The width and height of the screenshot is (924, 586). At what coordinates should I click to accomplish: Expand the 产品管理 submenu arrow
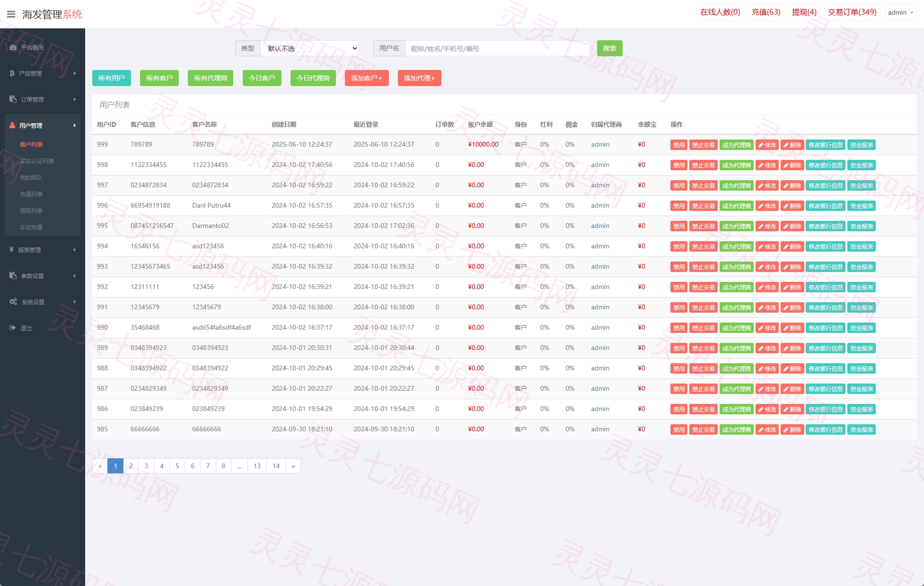[x=75, y=73]
